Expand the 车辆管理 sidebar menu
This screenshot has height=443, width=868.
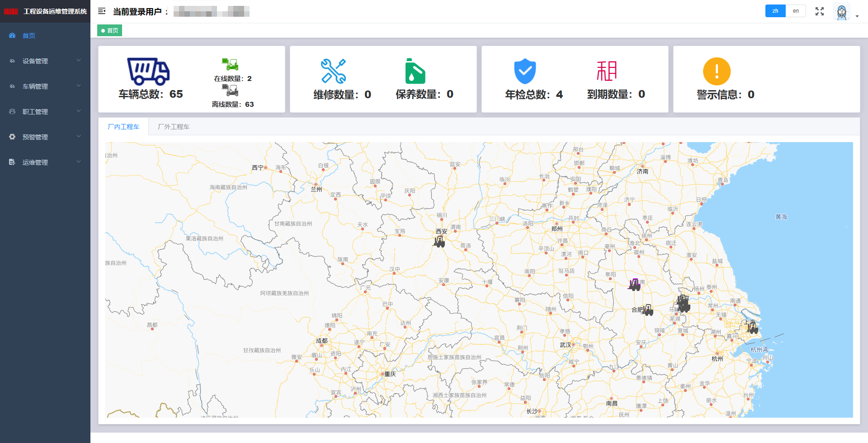pos(45,86)
